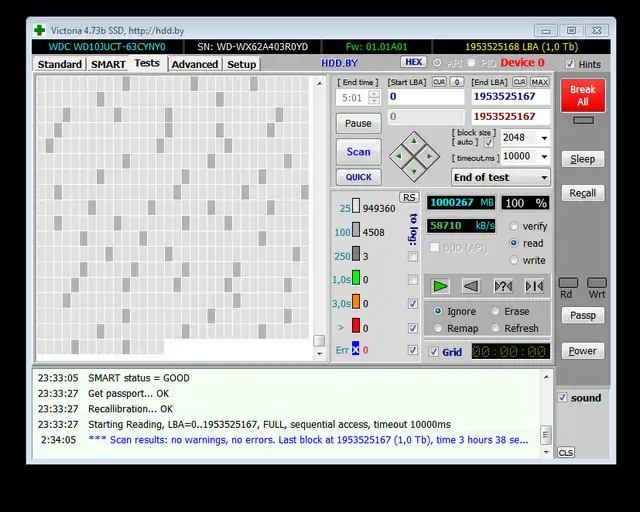This screenshot has width=640, height=512.
Task: Select the random access )?( mode button
Action: pos(503,286)
